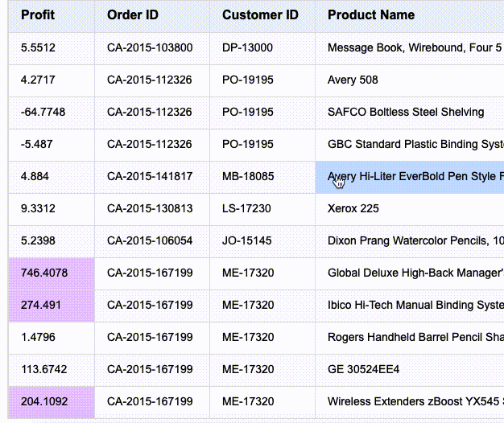Viewport: 504px width, 423px height.
Task: Click the GE 30524EE4 product cell
Action: click(x=363, y=370)
